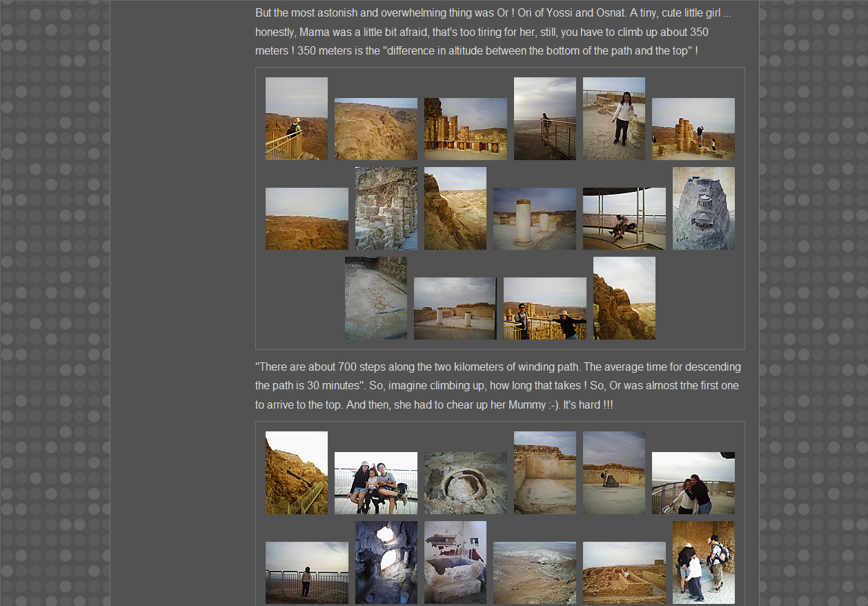Click photo of girl in white sweater
Viewport: 868px width, 606px height.
[613, 119]
